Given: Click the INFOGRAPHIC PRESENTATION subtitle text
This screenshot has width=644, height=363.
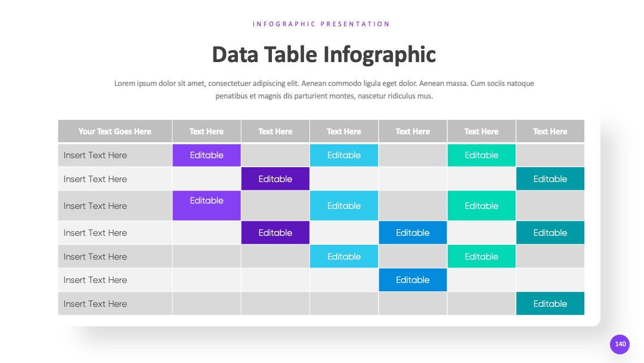Looking at the screenshot, I should pos(321,24).
